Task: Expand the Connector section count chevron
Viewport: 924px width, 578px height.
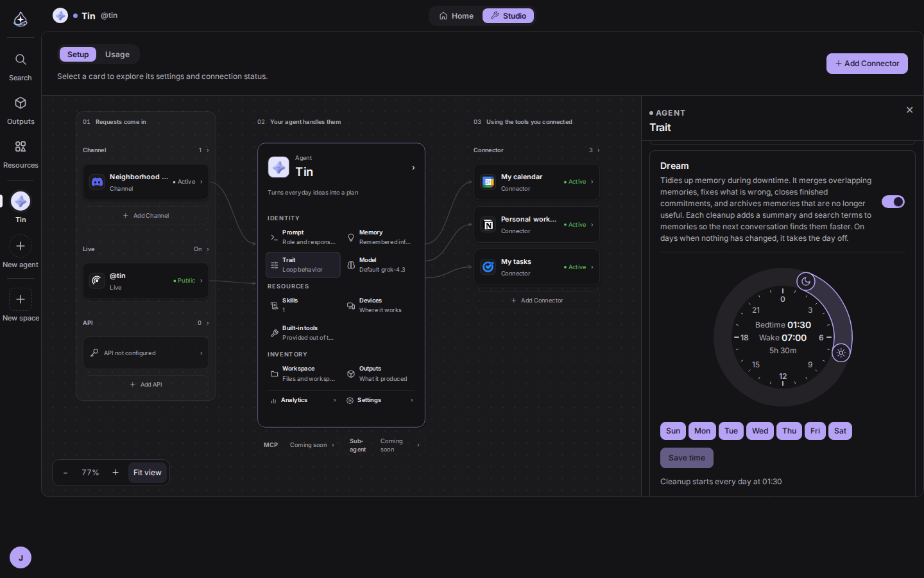Action: pyautogui.click(x=598, y=150)
